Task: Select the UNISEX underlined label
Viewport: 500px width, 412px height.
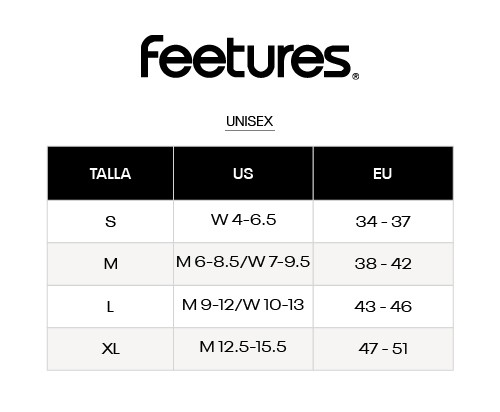Action: click(250, 122)
